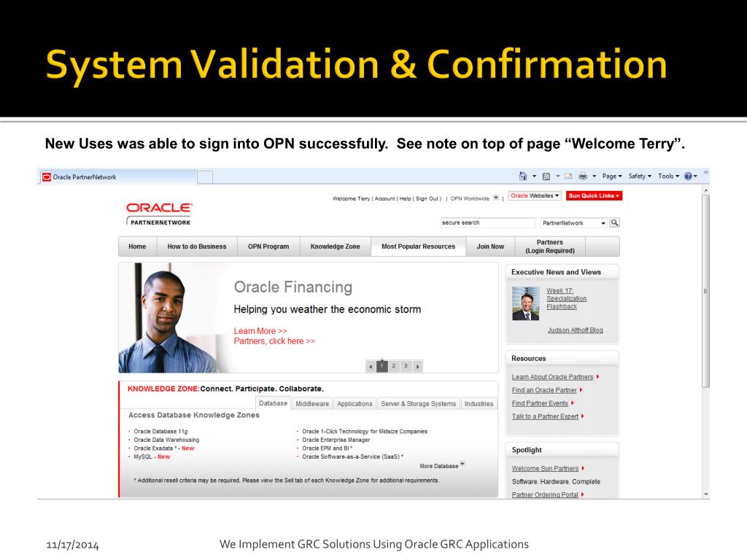Open Oracle Database 11g link
Screen dimensions: 747x560
(160, 432)
